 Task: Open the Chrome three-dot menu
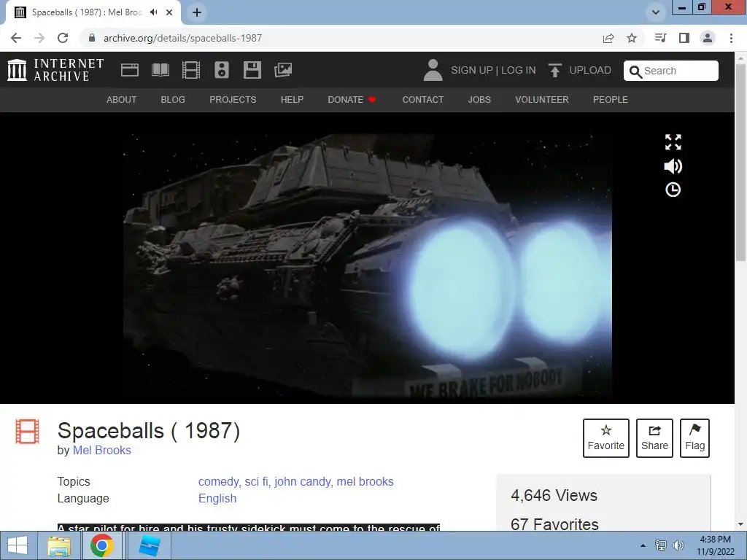pyautogui.click(x=731, y=38)
